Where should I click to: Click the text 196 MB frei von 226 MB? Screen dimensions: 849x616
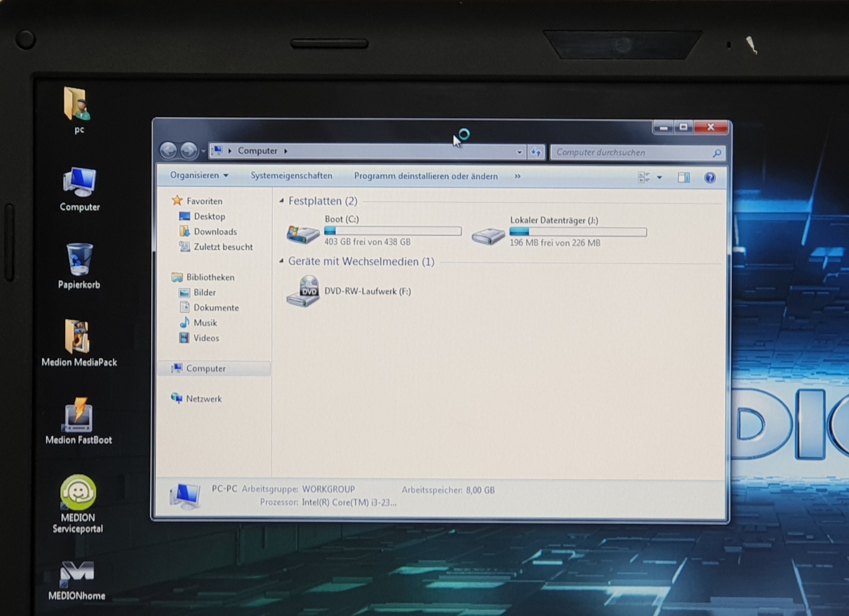pos(555,243)
